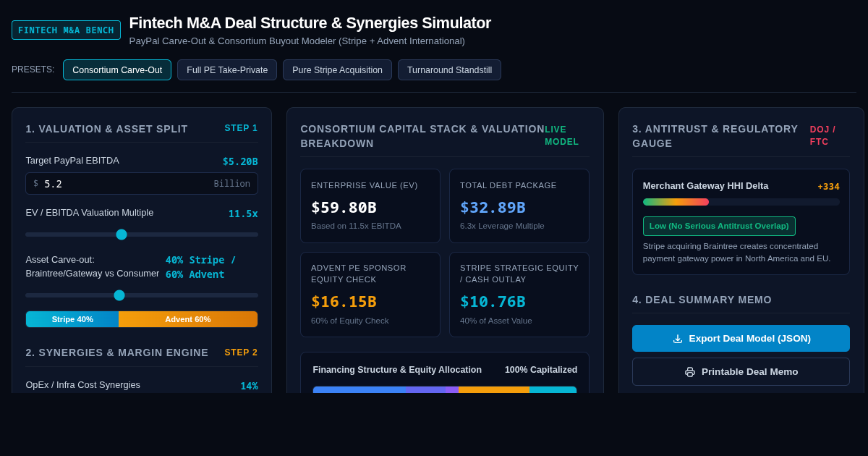Click the Total Debt Package $32.89B value

pyautogui.click(x=493, y=208)
